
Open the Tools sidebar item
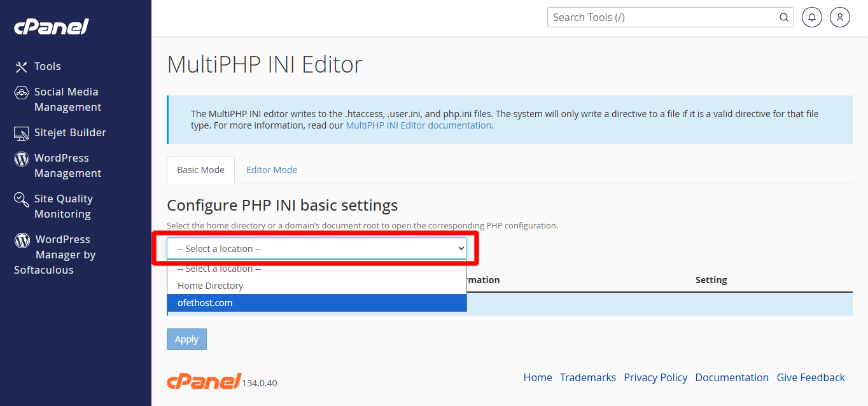(x=48, y=66)
